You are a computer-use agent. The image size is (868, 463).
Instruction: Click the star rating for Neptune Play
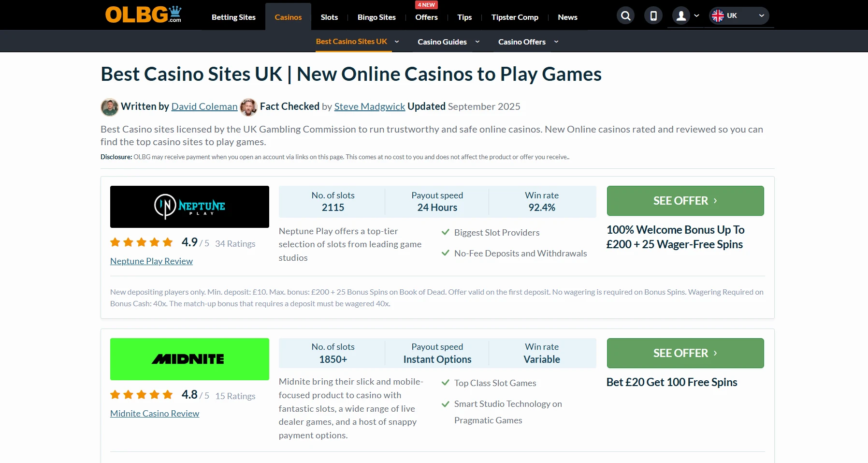(141, 242)
